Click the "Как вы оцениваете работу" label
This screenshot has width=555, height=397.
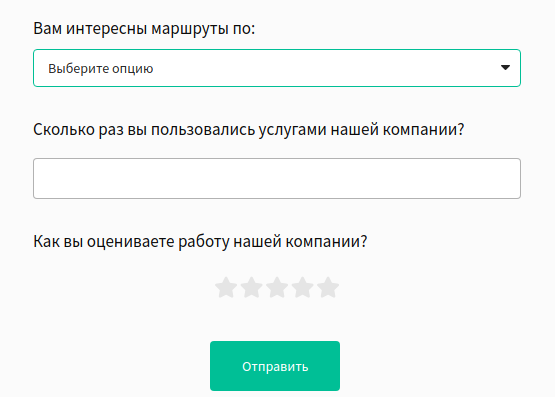tap(200, 242)
